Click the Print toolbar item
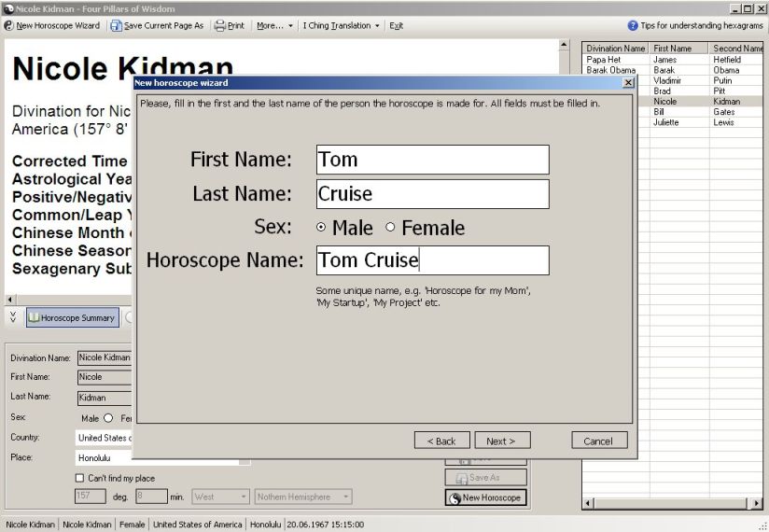This screenshot has height=532, width=769. [230, 25]
